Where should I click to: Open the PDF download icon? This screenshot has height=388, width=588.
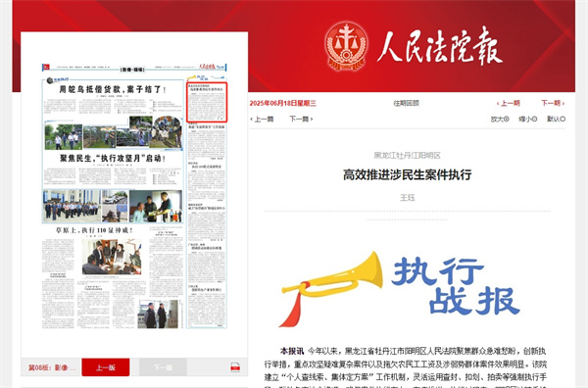pos(235,367)
